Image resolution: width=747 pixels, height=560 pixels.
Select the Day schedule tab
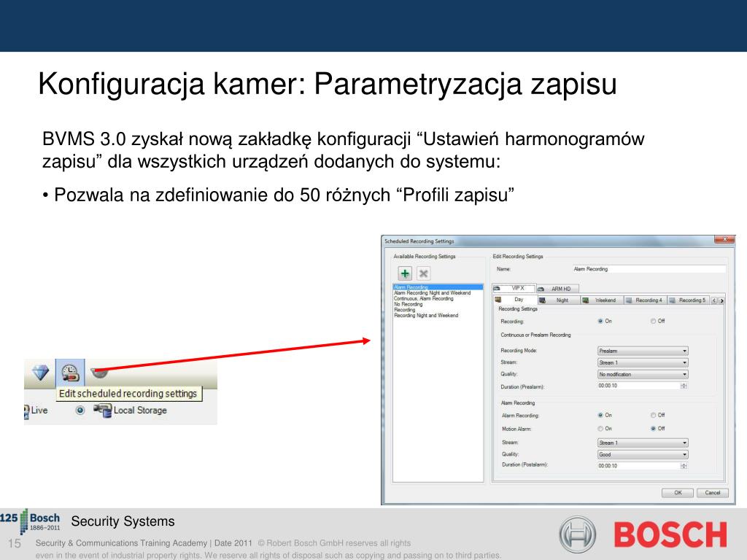[x=516, y=300]
